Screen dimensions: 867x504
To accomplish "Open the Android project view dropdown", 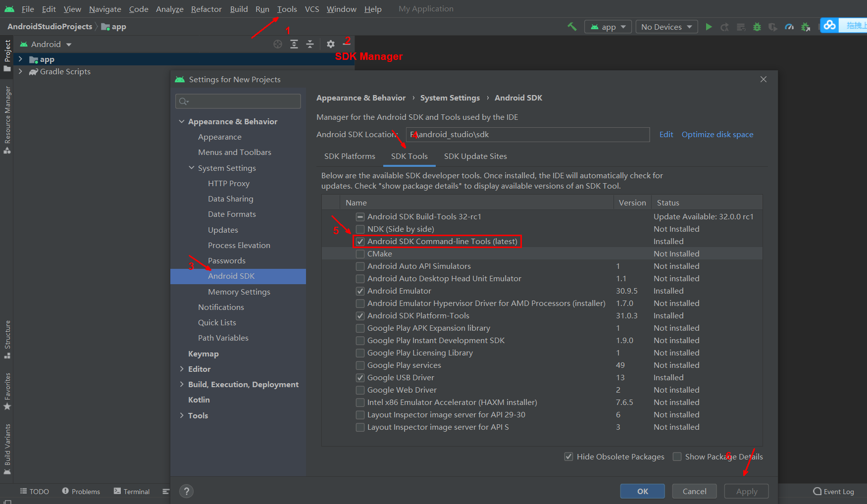I will coord(46,44).
